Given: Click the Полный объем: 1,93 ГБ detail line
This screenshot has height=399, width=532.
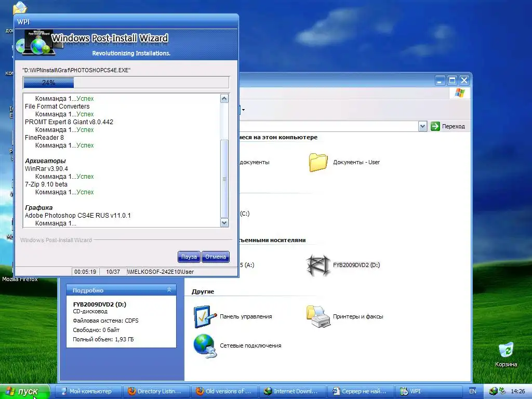Looking at the screenshot, I should [103, 339].
